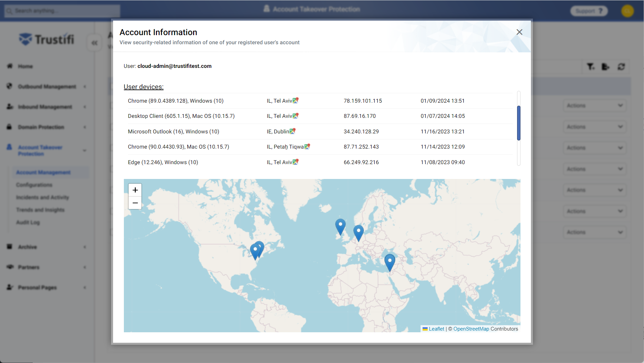Viewport: 644px width, 363px height.
Task: Open Audit Log submenu item
Action: tap(28, 222)
